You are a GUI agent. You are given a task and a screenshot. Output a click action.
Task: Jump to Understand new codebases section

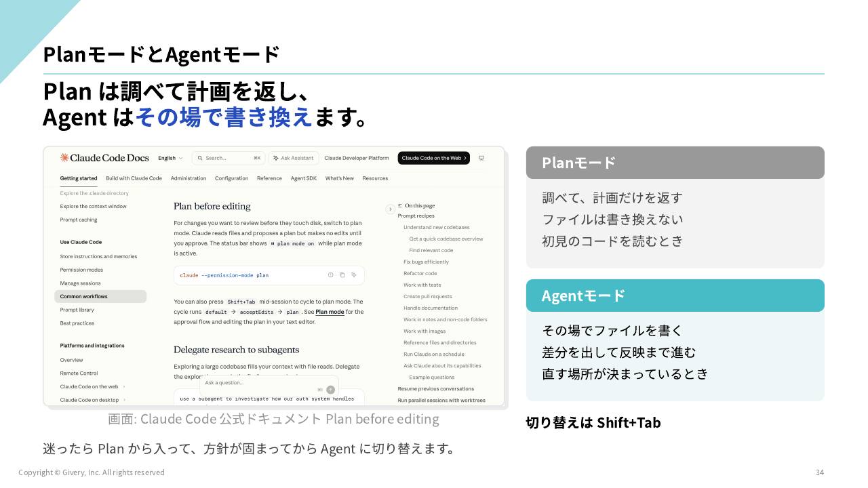(x=437, y=227)
